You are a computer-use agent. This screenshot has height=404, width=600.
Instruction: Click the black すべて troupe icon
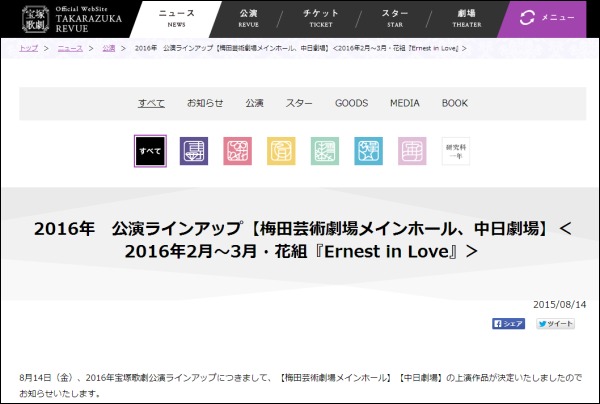pyautogui.click(x=150, y=151)
